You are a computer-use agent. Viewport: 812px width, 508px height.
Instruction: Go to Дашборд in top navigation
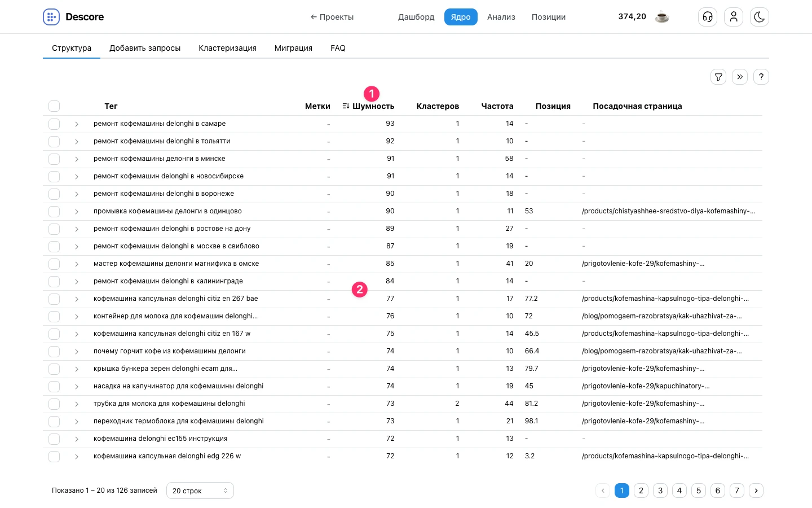[416, 17]
